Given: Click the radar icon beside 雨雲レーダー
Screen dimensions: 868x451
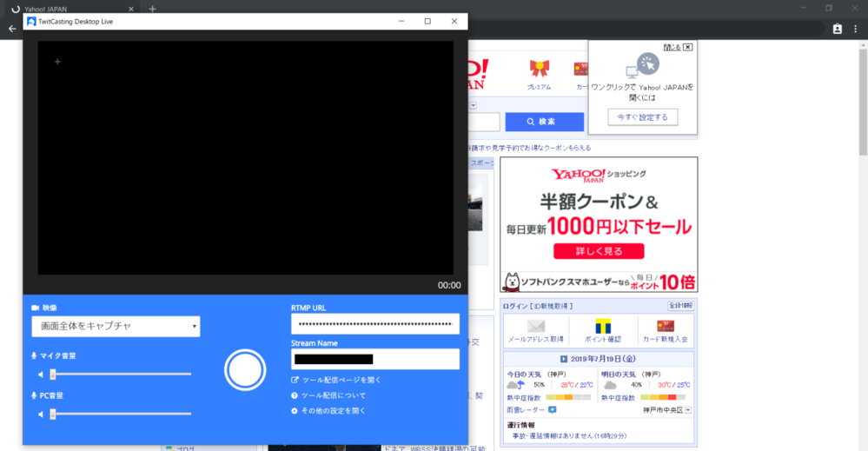Looking at the screenshot, I should tap(552, 410).
